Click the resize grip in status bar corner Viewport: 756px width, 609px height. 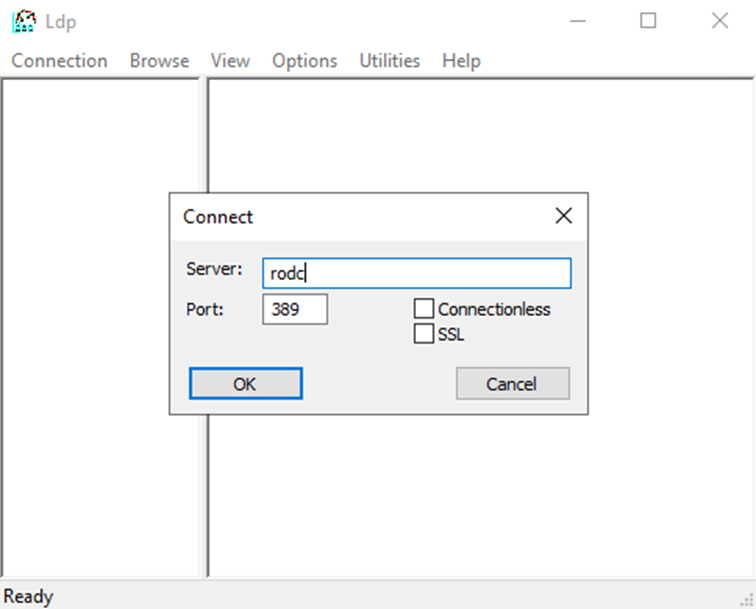pos(745,598)
